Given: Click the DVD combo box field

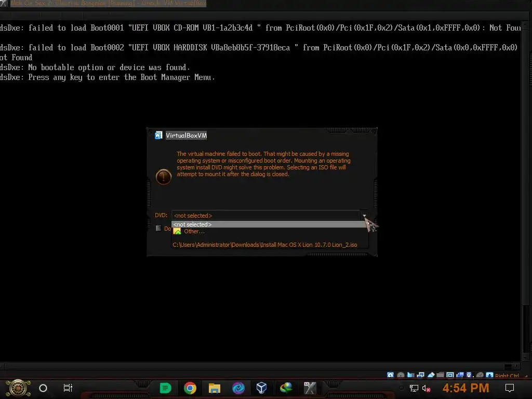Looking at the screenshot, I should tap(265, 216).
